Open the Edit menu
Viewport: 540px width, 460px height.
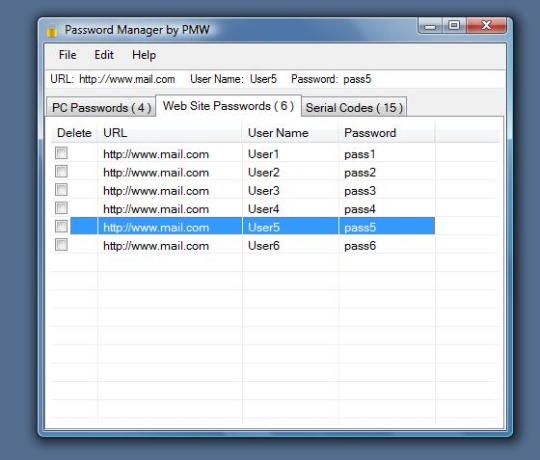(104, 55)
